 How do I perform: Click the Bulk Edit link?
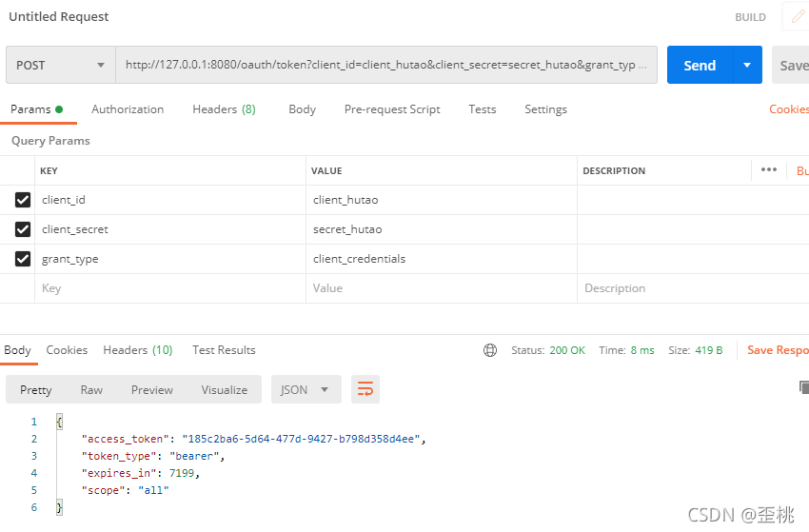802,170
